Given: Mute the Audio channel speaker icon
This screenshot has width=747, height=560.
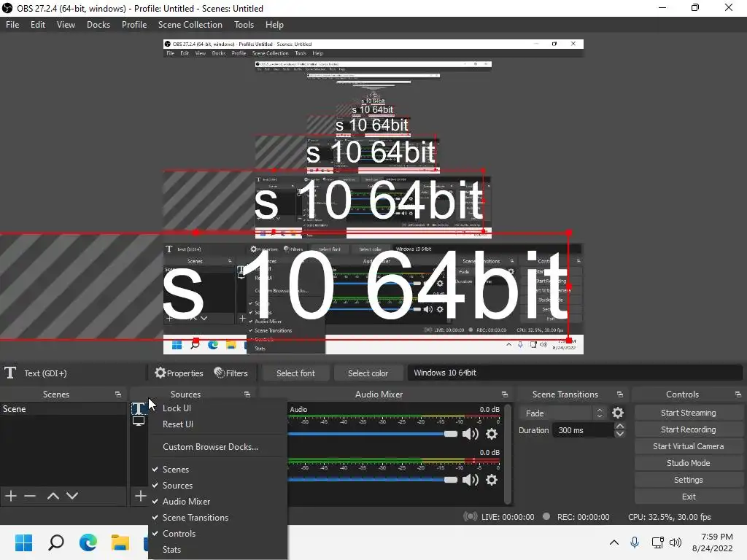Looking at the screenshot, I should 471,434.
